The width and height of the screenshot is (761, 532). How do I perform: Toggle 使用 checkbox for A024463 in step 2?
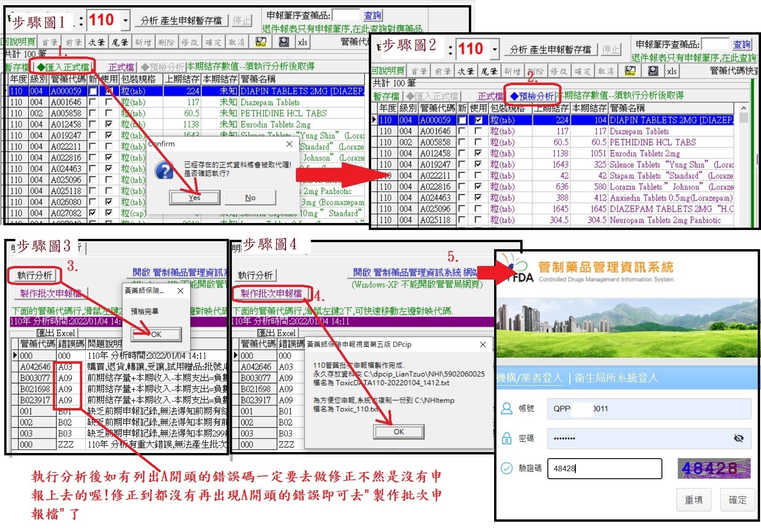click(478, 198)
